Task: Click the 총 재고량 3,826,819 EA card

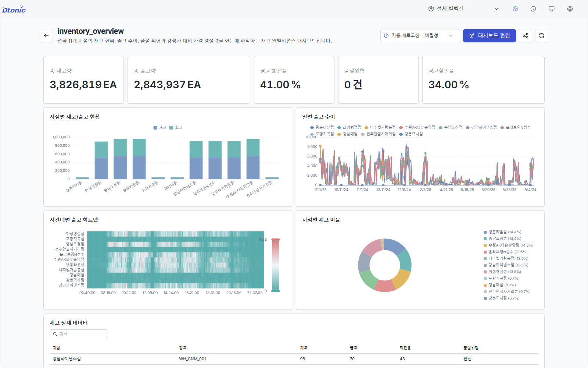Action: tap(83, 80)
